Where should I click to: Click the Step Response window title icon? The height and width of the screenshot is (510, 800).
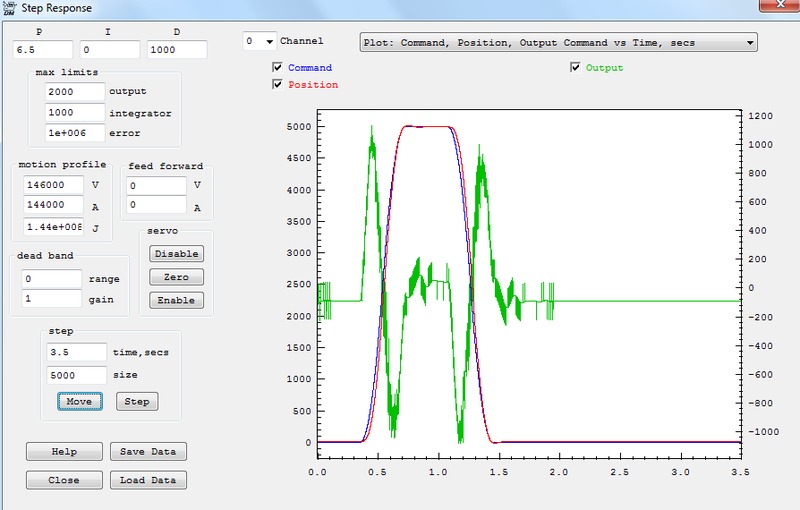click(9, 8)
